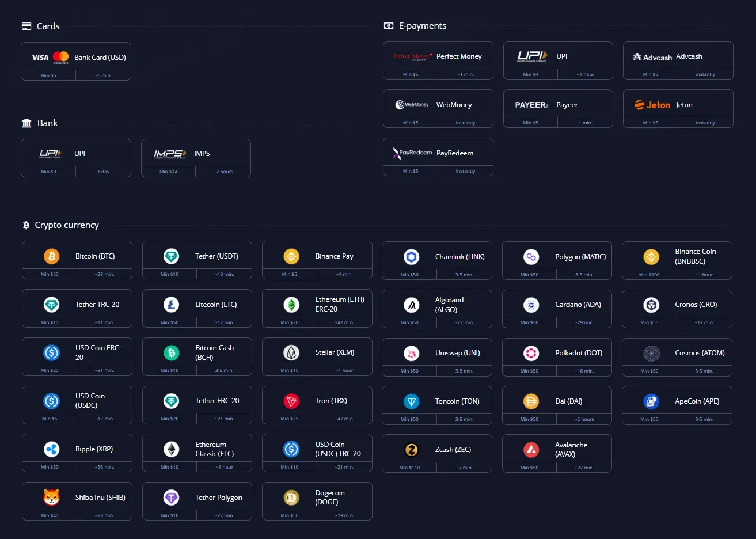Select Bank Card (USD) payment method

[x=76, y=61]
